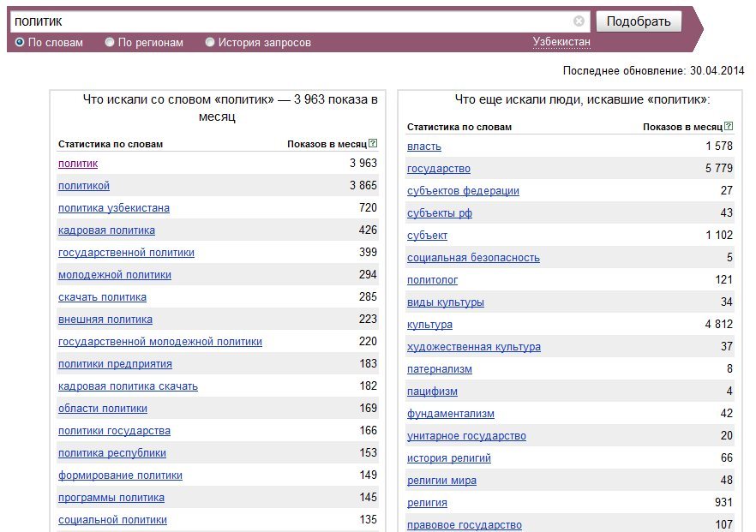Screen dimensions: 756x532
Task: Open the "религия" related query link
Action: [427, 502]
